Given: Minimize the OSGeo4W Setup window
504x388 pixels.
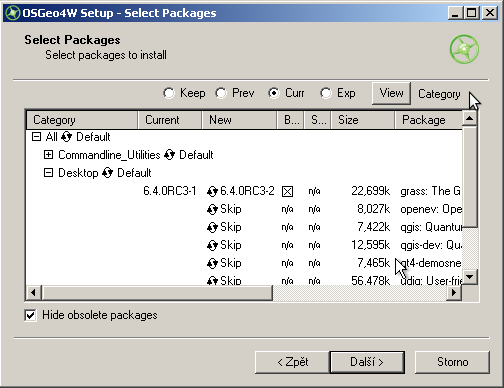Looking at the screenshot, I should click(x=455, y=13).
